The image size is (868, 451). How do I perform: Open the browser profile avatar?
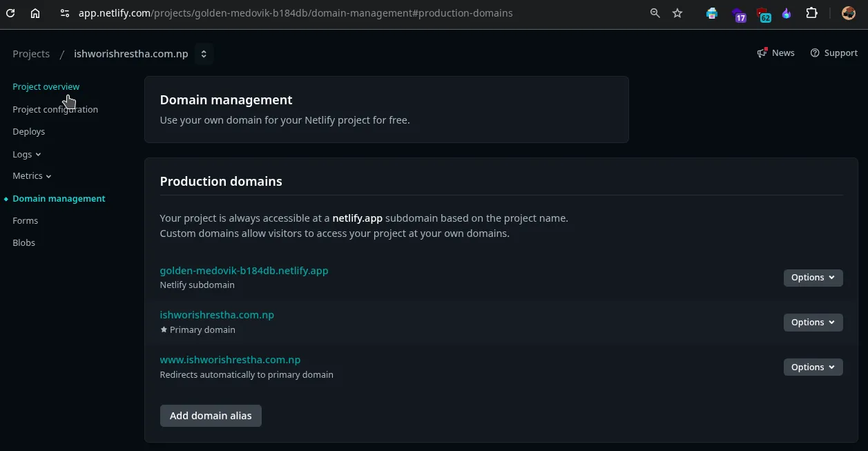[849, 13]
